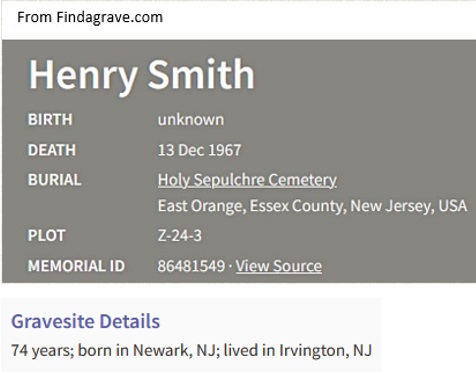The height and width of the screenshot is (375, 476).
Task: Click the BURIAL label
Action: [x=55, y=180]
